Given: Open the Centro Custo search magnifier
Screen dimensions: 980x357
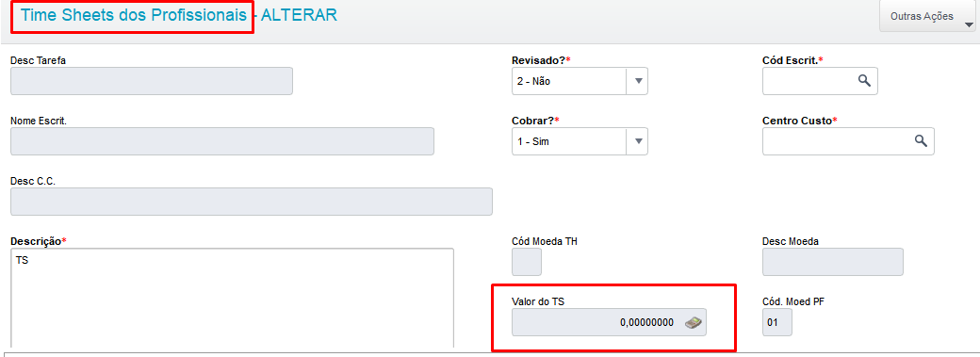Looking at the screenshot, I should coord(921,140).
